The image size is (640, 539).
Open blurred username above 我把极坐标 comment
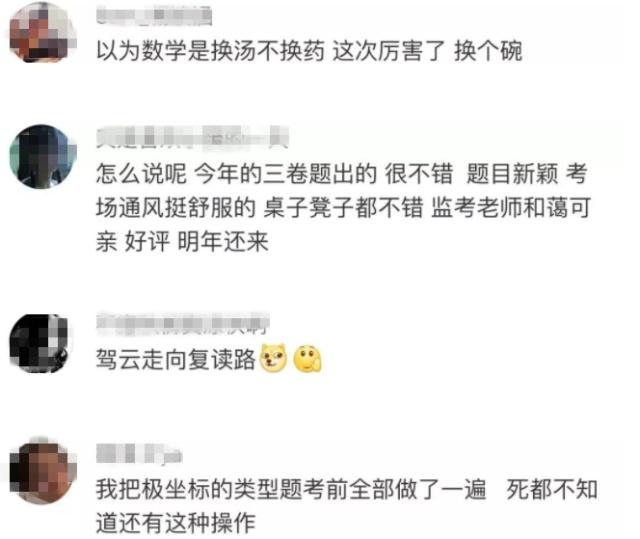(x=139, y=453)
